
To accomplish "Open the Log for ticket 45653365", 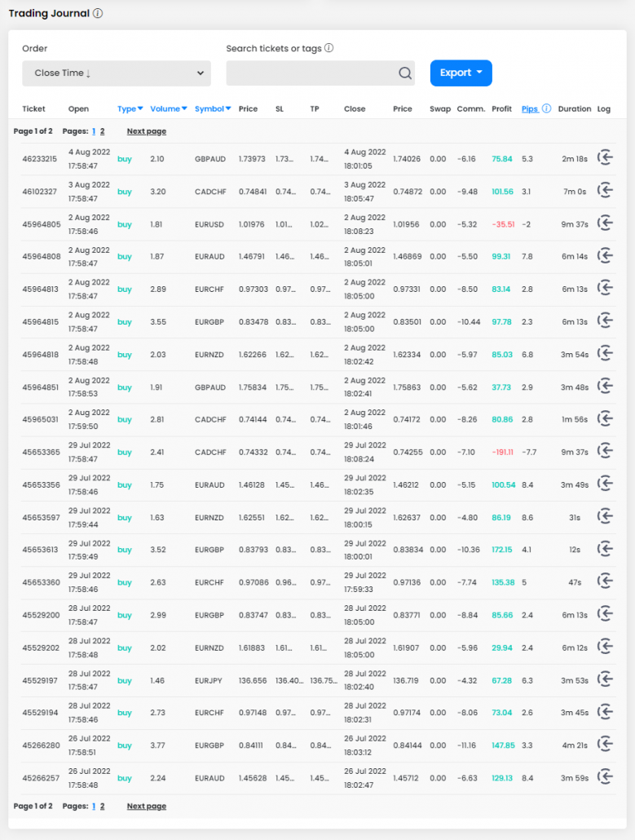I will point(604,450).
